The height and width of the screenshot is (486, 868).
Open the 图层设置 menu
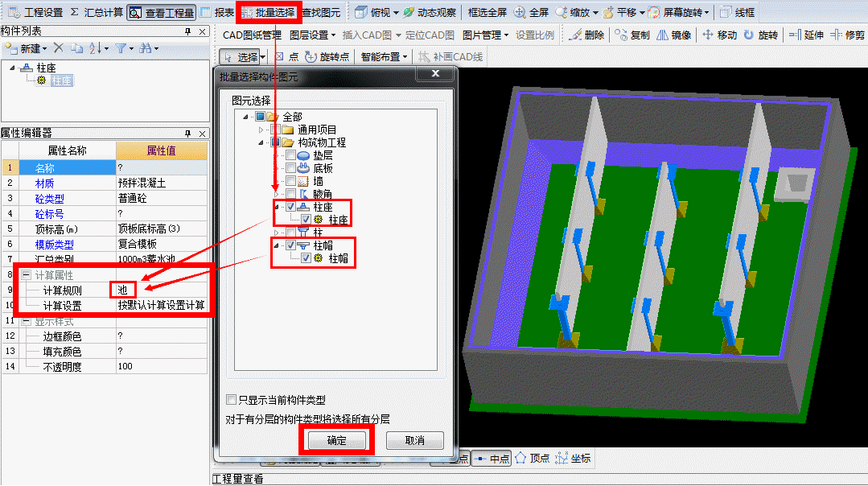(x=313, y=35)
